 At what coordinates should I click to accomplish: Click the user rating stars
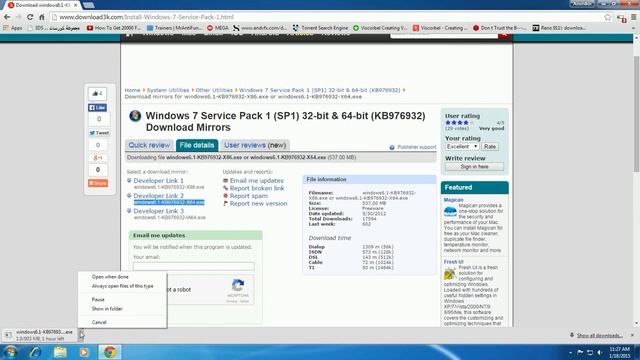(459, 122)
